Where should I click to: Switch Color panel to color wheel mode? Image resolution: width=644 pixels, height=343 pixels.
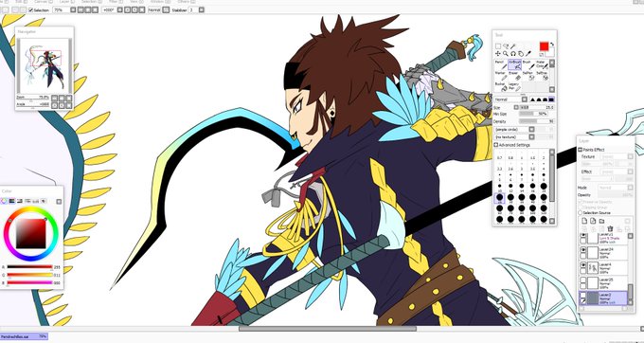pyautogui.click(x=4, y=201)
